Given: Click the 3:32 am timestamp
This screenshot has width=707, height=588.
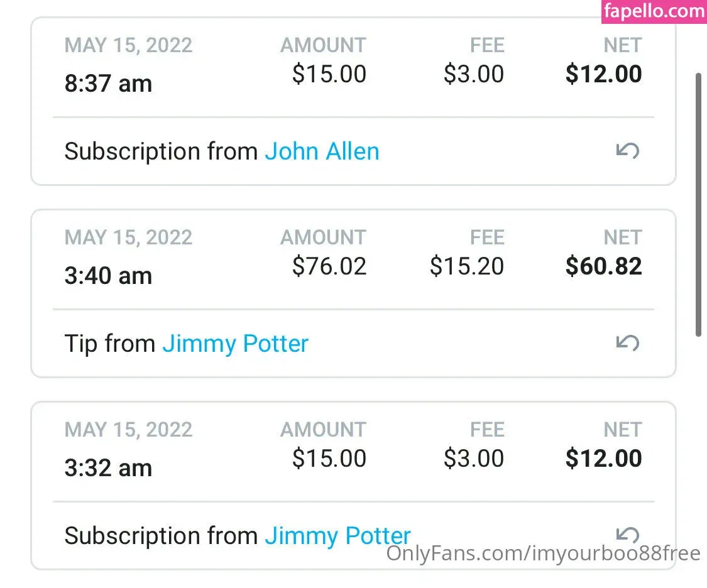Looking at the screenshot, I should pyautogui.click(x=108, y=467).
